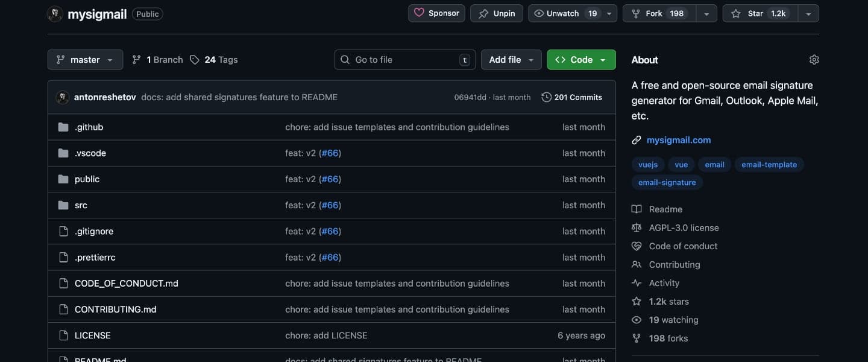Click the LICENSE file icon
The height and width of the screenshot is (362, 868).
[x=63, y=335]
